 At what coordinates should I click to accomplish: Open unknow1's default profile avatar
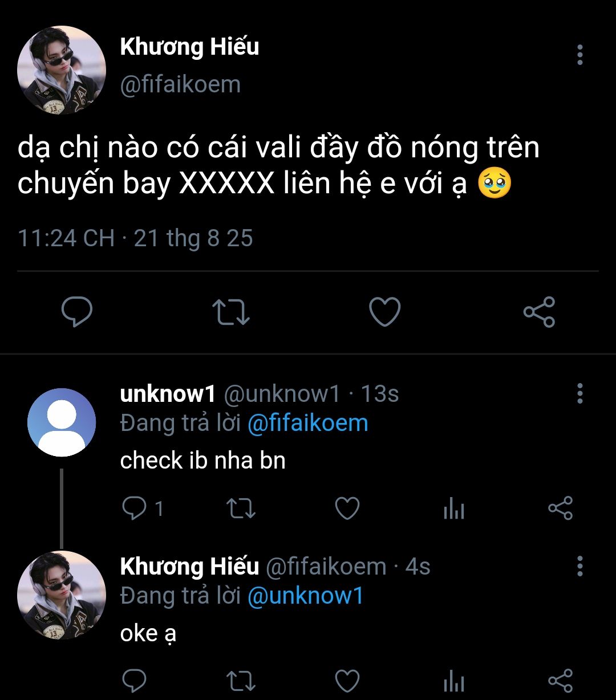click(x=62, y=422)
